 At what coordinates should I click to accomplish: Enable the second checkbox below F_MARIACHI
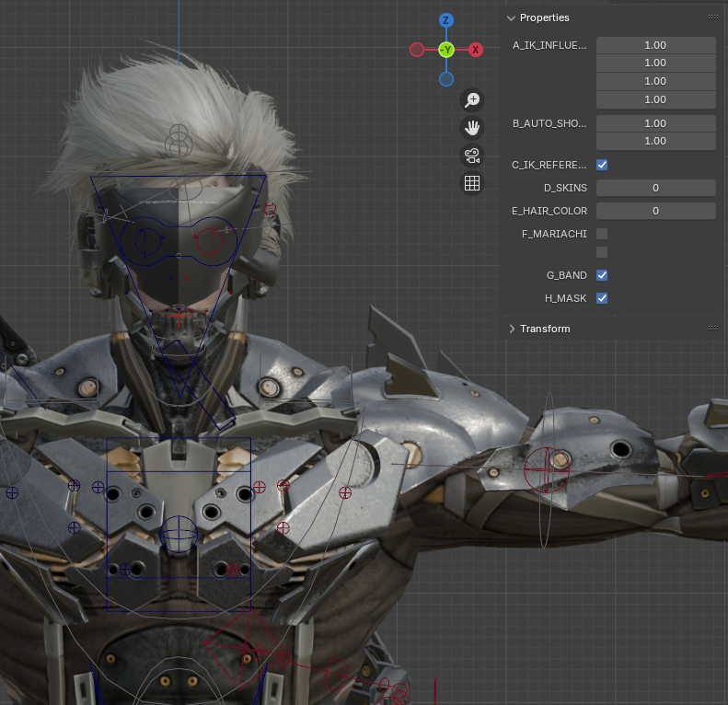pyautogui.click(x=602, y=252)
